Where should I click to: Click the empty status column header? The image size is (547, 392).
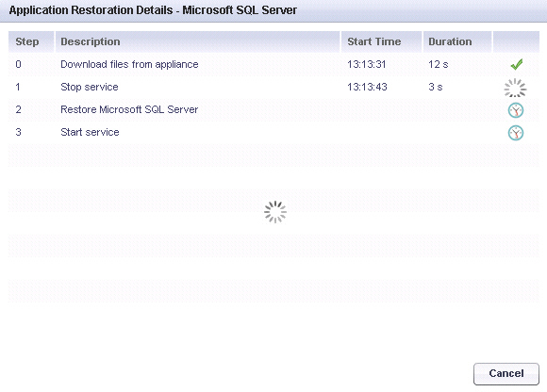516,41
